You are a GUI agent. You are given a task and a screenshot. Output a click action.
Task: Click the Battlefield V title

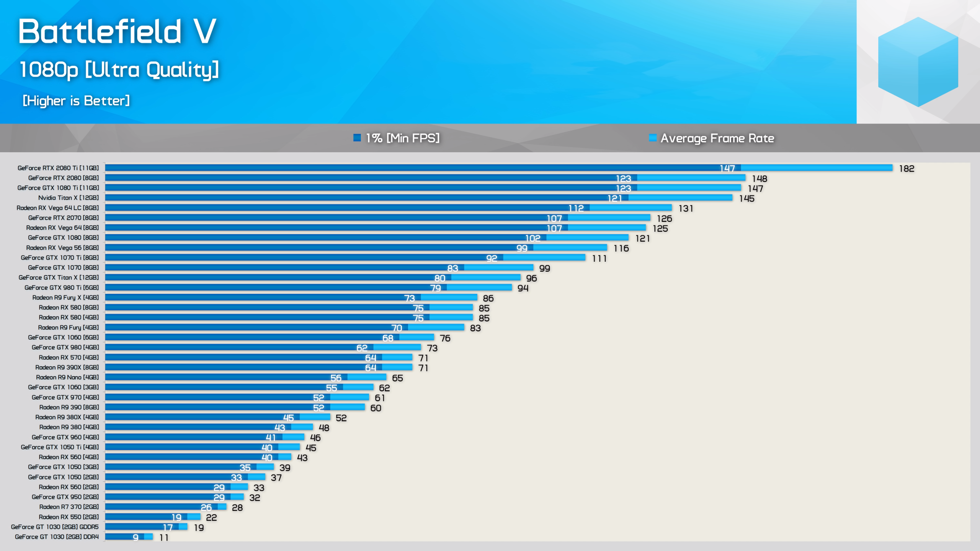pyautogui.click(x=117, y=31)
